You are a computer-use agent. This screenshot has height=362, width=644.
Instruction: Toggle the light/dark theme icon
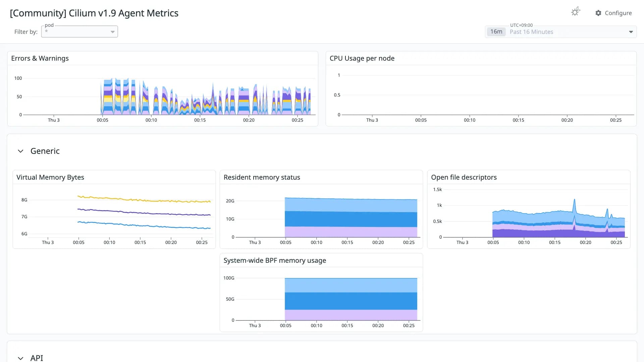[x=576, y=12]
